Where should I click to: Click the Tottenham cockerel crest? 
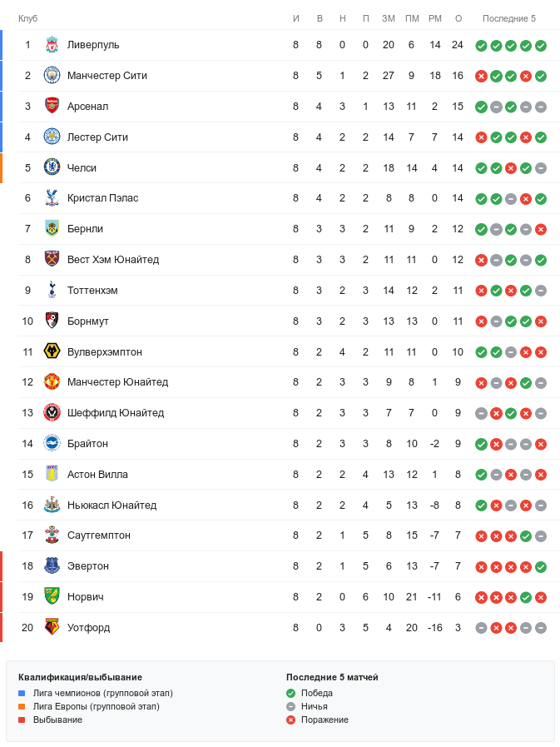point(52,290)
